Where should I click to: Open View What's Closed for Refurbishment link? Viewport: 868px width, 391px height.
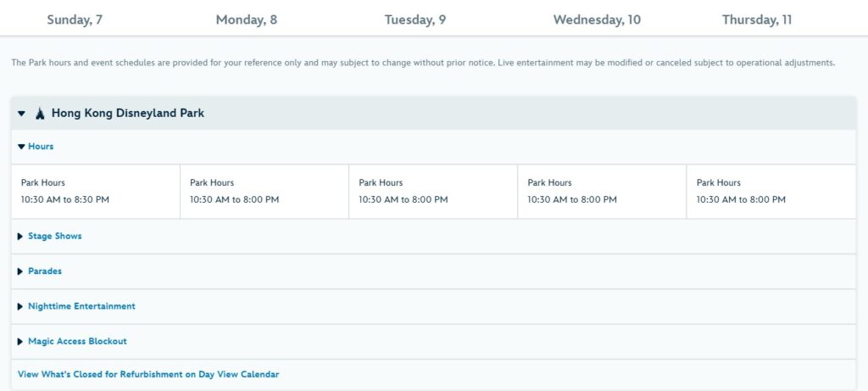click(x=148, y=374)
